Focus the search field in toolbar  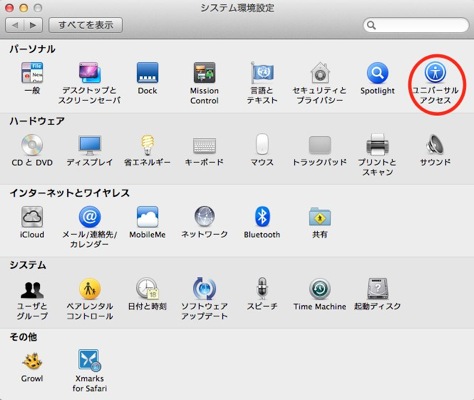click(416, 25)
